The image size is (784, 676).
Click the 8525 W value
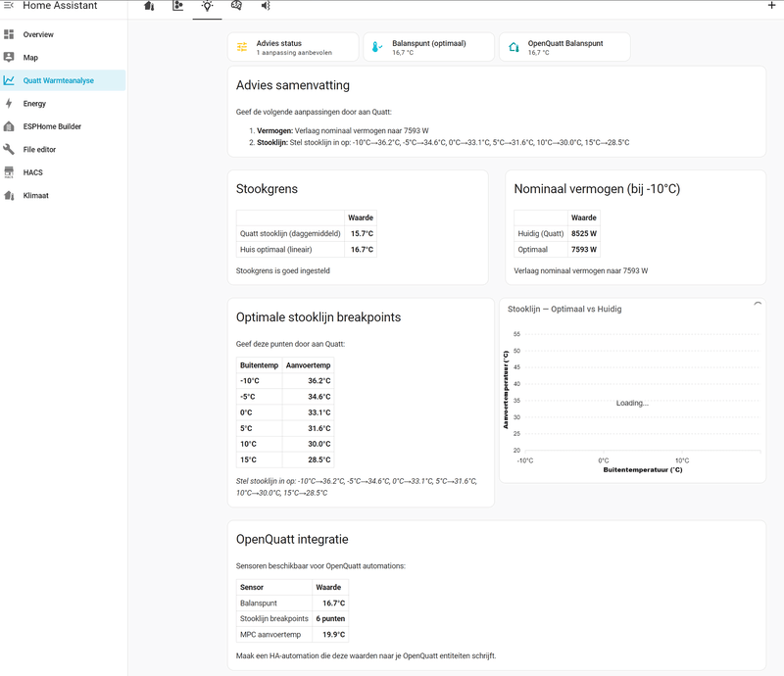[x=583, y=233]
